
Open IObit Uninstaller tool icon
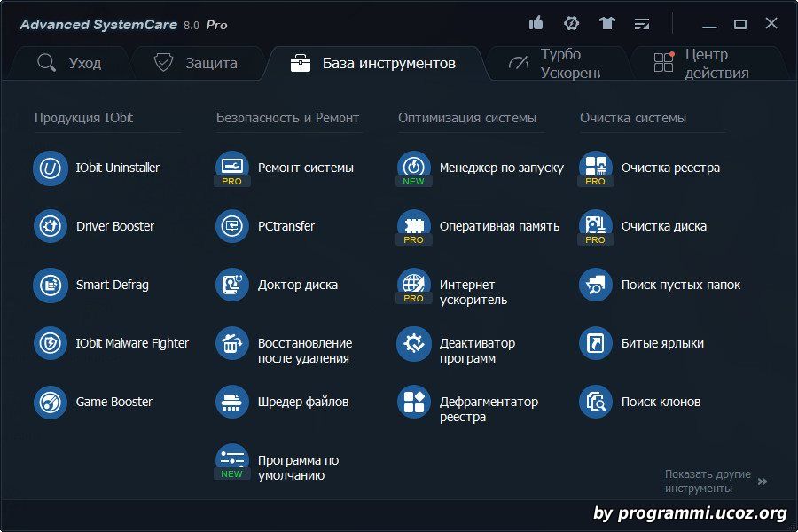tap(51, 168)
